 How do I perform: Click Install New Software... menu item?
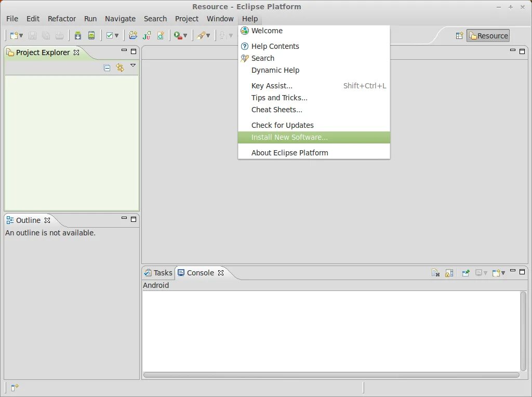tap(314, 137)
